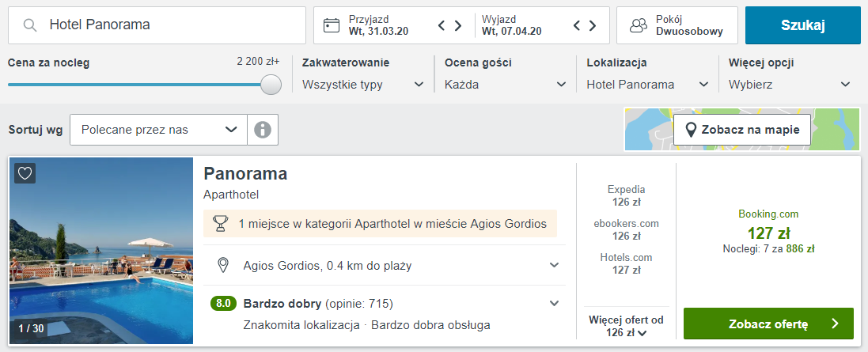
Task: Expand the Agios Gordios location details
Action: click(x=554, y=265)
